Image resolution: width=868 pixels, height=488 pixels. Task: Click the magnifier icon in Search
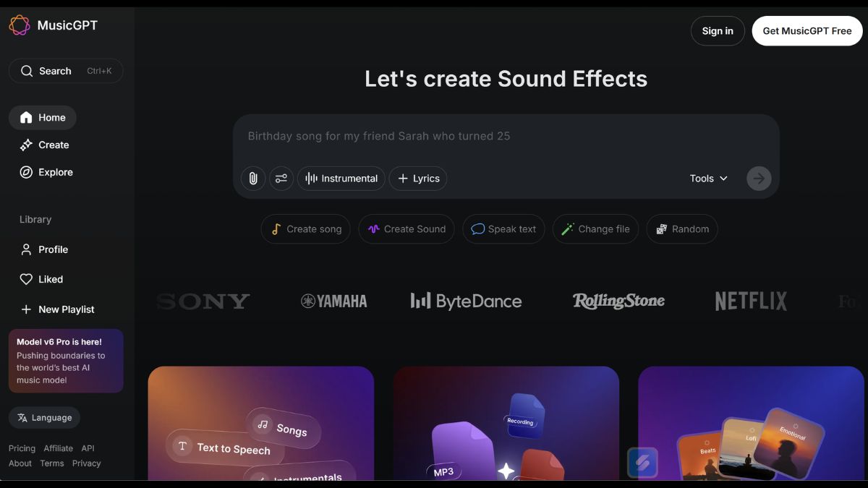[x=27, y=71]
